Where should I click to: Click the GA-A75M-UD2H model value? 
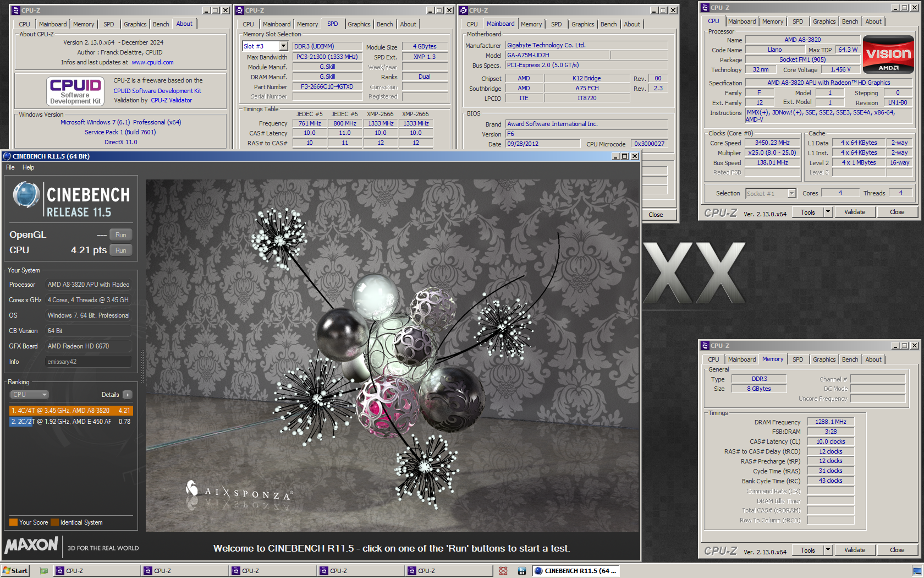pyautogui.click(x=557, y=55)
